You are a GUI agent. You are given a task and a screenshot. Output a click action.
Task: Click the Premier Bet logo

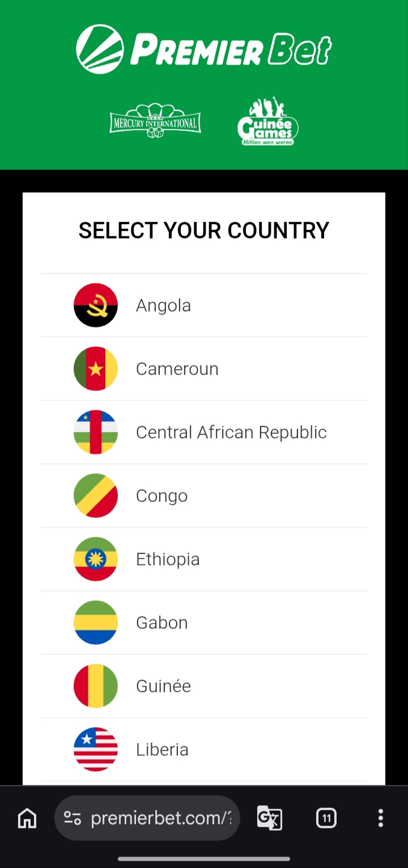[x=204, y=49]
